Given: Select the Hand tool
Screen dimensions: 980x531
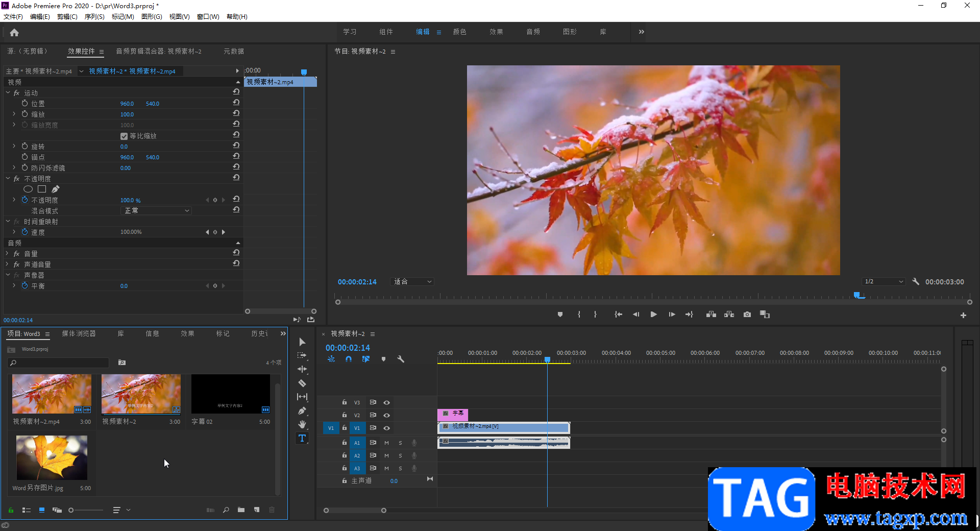Looking at the screenshot, I should click(x=302, y=424).
